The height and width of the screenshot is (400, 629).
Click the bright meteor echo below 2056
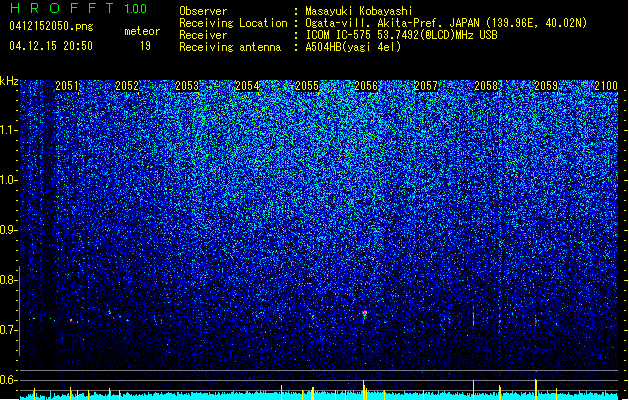coord(364,314)
